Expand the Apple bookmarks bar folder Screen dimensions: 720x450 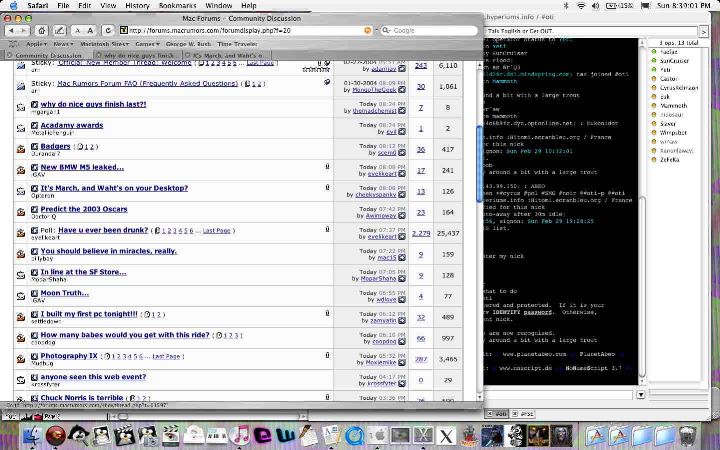(x=36, y=44)
